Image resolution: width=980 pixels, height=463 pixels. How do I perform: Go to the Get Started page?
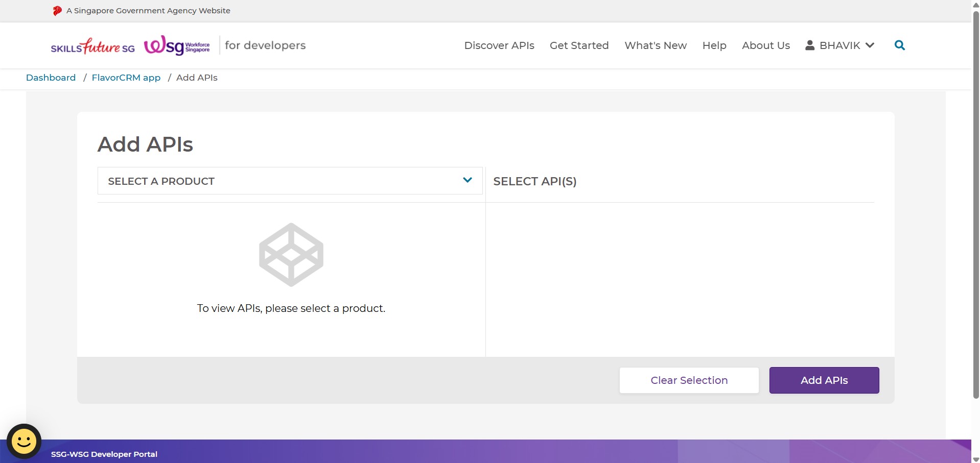(579, 45)
